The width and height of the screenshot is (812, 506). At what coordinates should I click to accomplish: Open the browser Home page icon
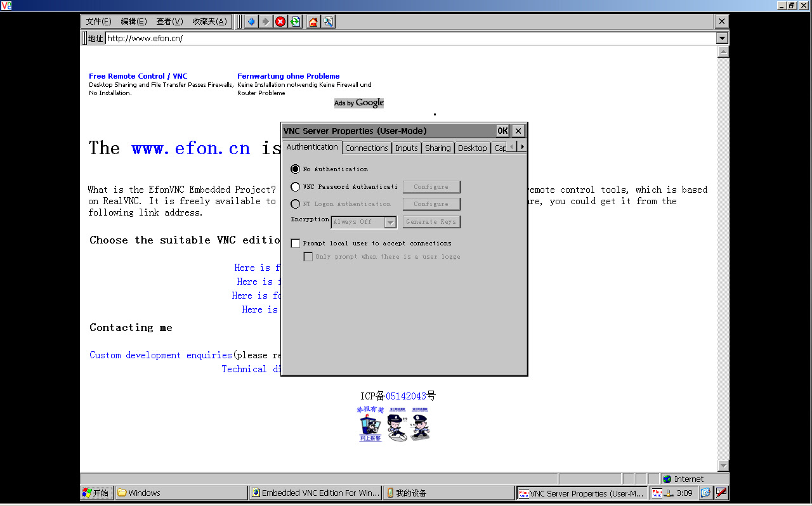(313, 21)
